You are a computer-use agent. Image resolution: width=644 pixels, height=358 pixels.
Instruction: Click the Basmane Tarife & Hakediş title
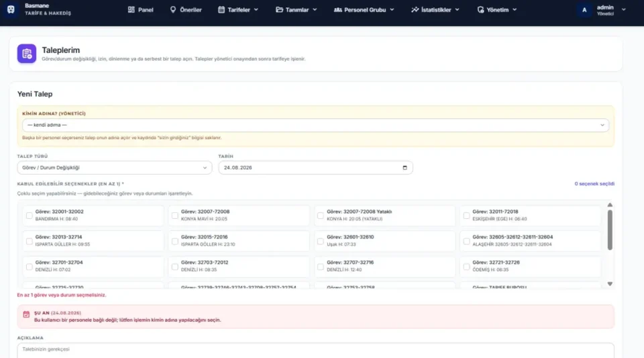pyautogui.click(x=48, y=9)
